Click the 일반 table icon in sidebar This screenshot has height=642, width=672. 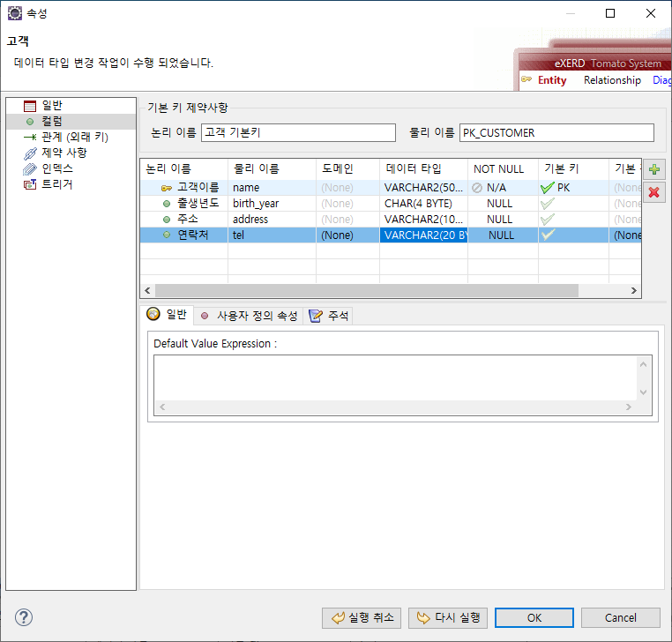click(30, 106)
